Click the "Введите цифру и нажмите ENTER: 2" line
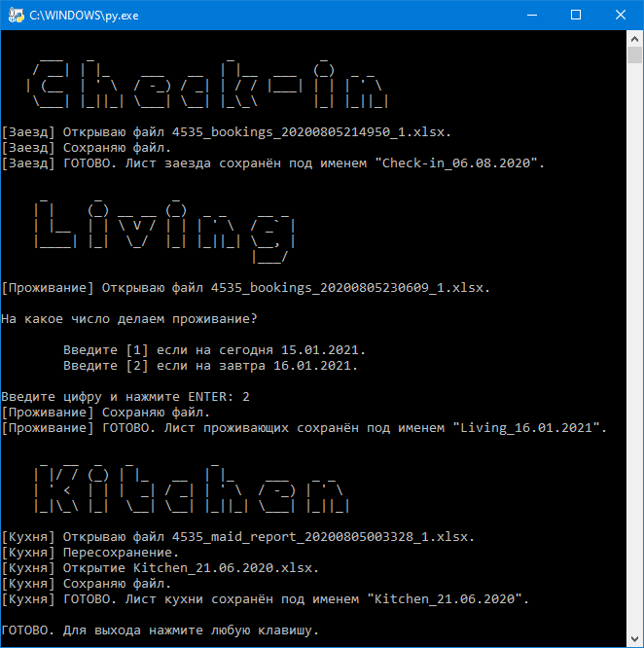Image resolution: width=644 pixels, height=648 pixels. pyautogui.click(x=125, y=397)
